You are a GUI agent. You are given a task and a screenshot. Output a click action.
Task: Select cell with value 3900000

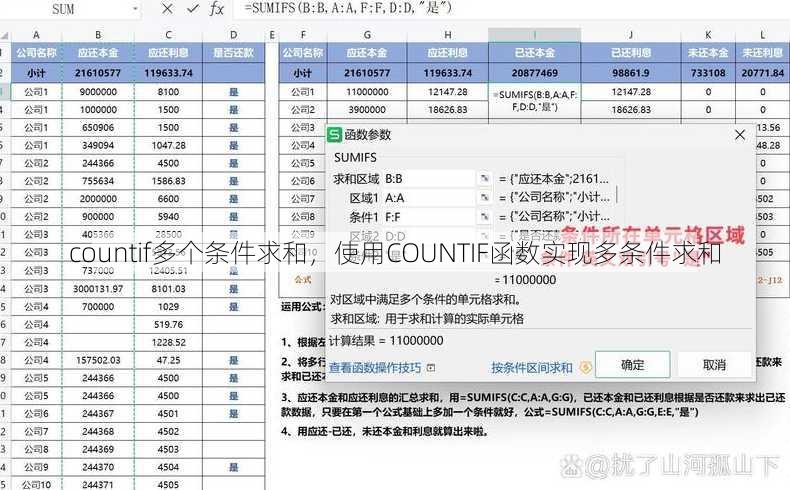coord(367,109)
